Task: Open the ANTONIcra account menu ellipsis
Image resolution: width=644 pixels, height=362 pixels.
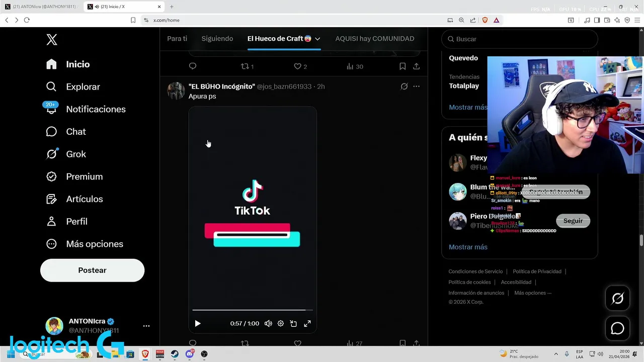Action: click(x=146, y=326)
